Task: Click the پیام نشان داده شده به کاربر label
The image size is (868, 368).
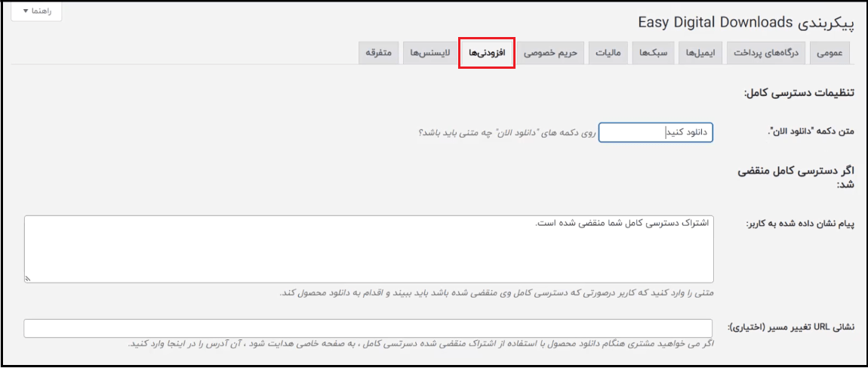Action: point(801,224)
